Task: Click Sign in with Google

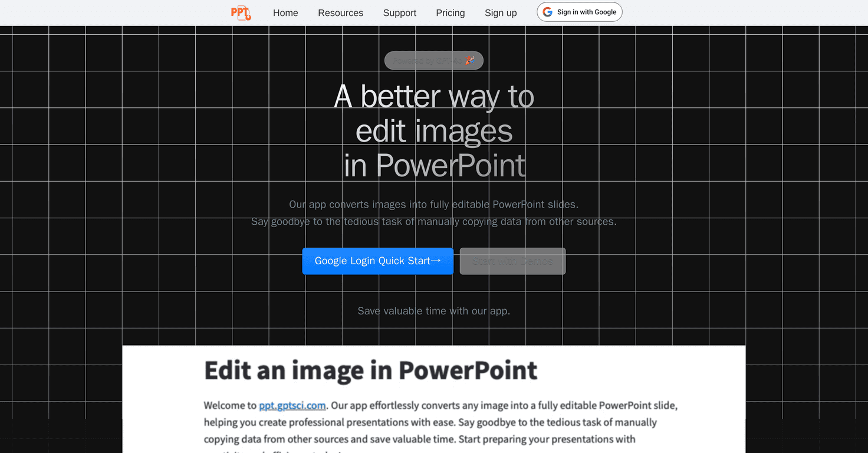Action: coord(579,11)
